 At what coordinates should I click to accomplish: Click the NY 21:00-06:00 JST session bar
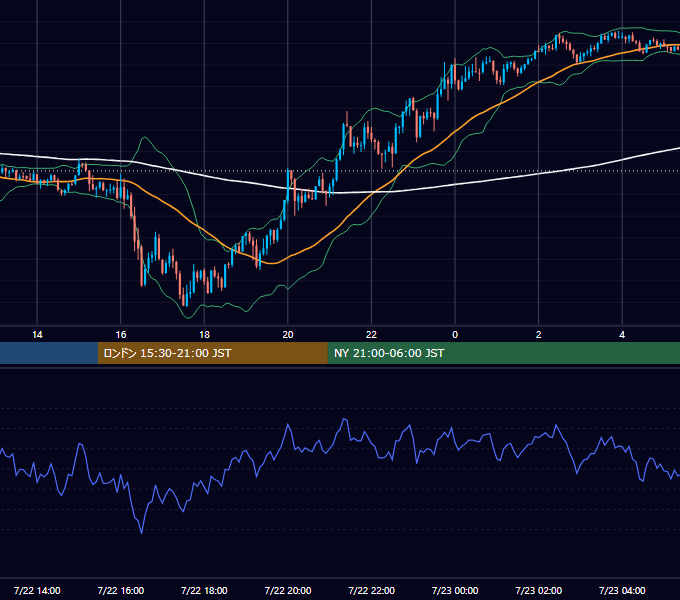pos(503,353)
